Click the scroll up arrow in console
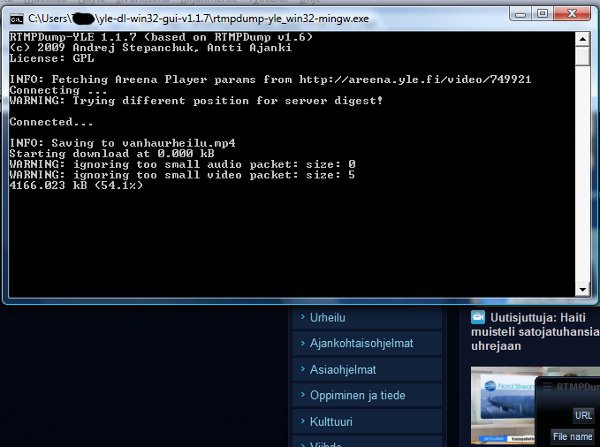Image resolution: width=600 pixels, height=447 pixels. pyautogui.click(x=582, y=39)
